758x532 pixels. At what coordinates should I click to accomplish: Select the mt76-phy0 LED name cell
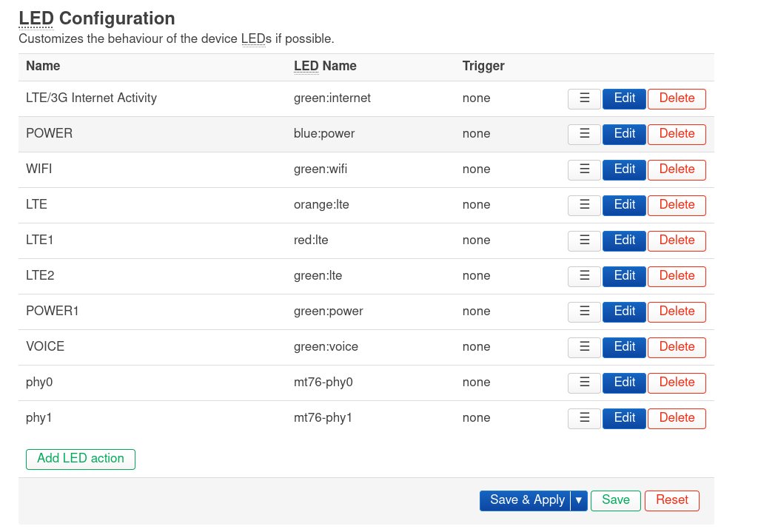(323, 383)
